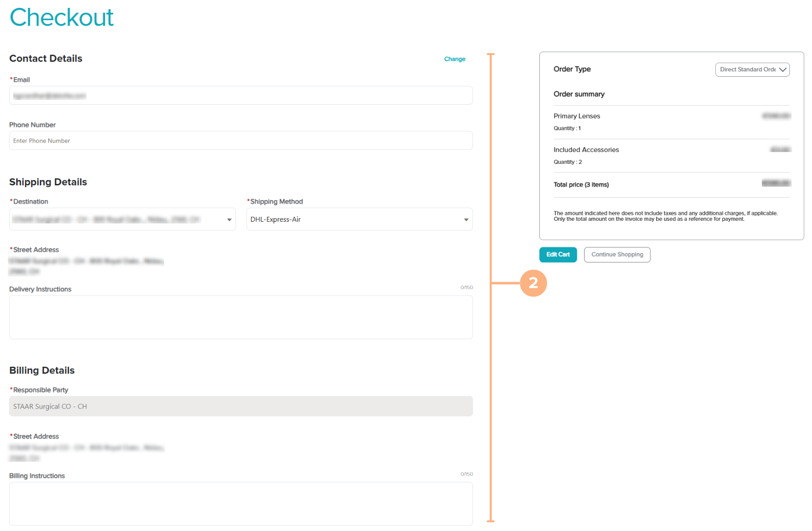Open the Shipping Method dropdown
The width and height of the screenshot is (812, 531).
pyautogui.click(x=354, y=219)
